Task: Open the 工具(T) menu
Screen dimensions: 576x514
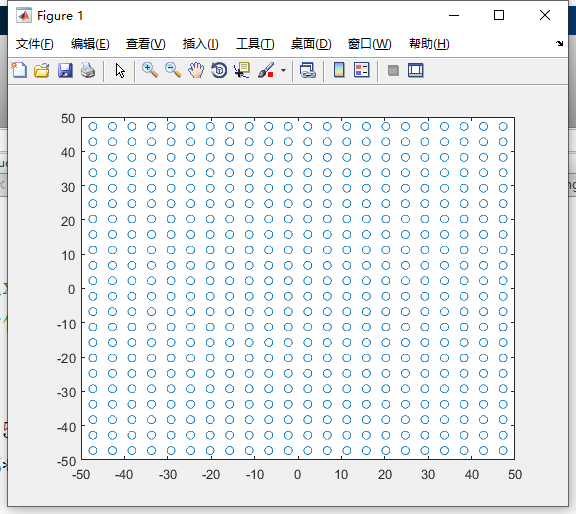Action: [255, 44]
